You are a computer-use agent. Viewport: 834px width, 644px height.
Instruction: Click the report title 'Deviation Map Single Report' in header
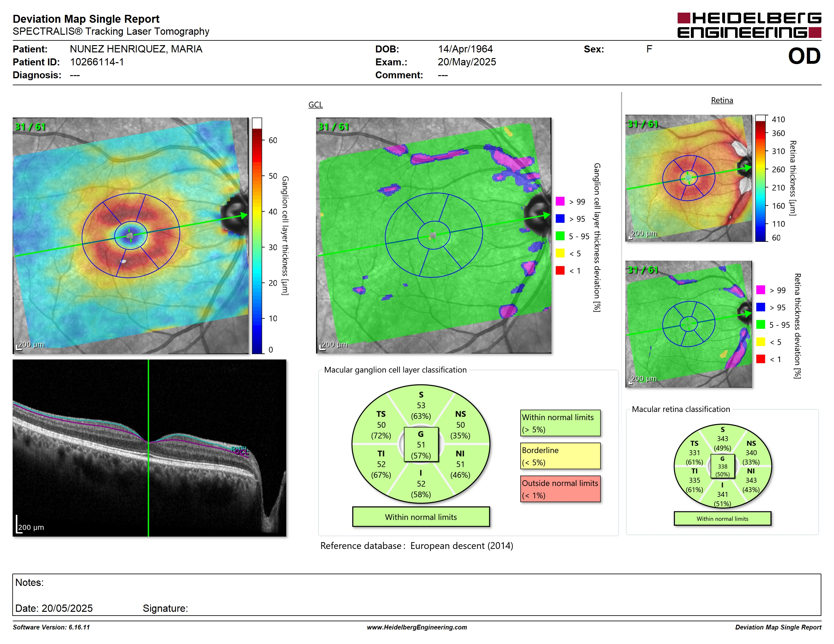[86, 19]
